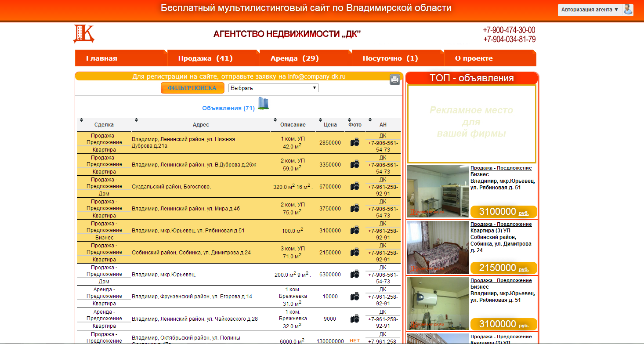Click the price 6700000 in the table
The image size is (644, 344).
[x=330, y=187]
